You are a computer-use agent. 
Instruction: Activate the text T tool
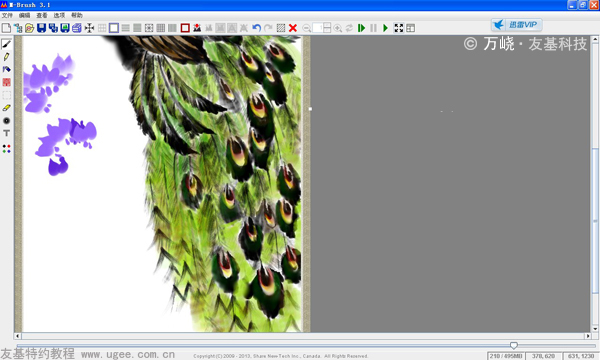(7, 133)
